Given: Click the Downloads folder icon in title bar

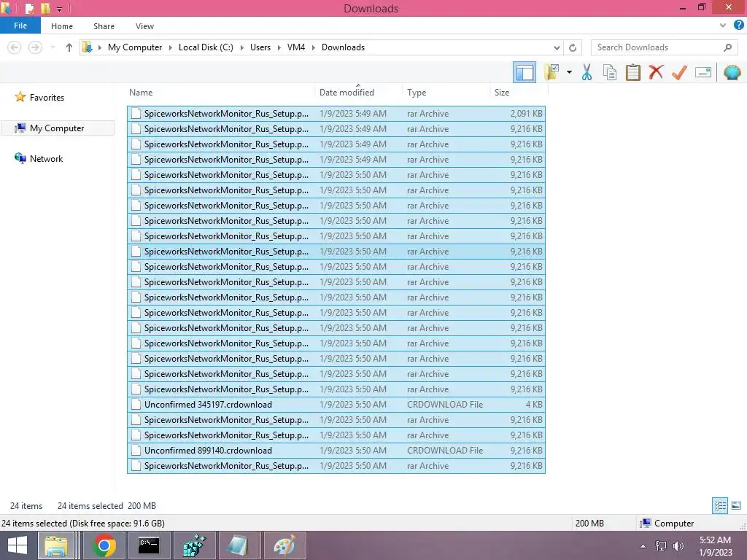Looking at the screenshot, I should [x=6, y=8].
